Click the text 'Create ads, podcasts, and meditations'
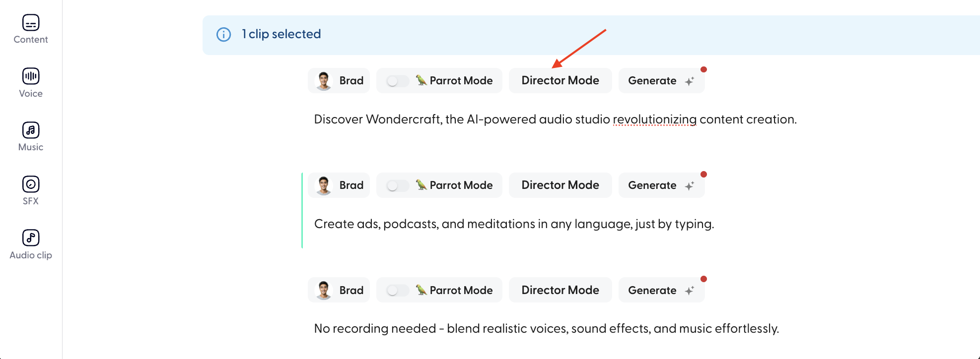980x359 pixels. 425,224
